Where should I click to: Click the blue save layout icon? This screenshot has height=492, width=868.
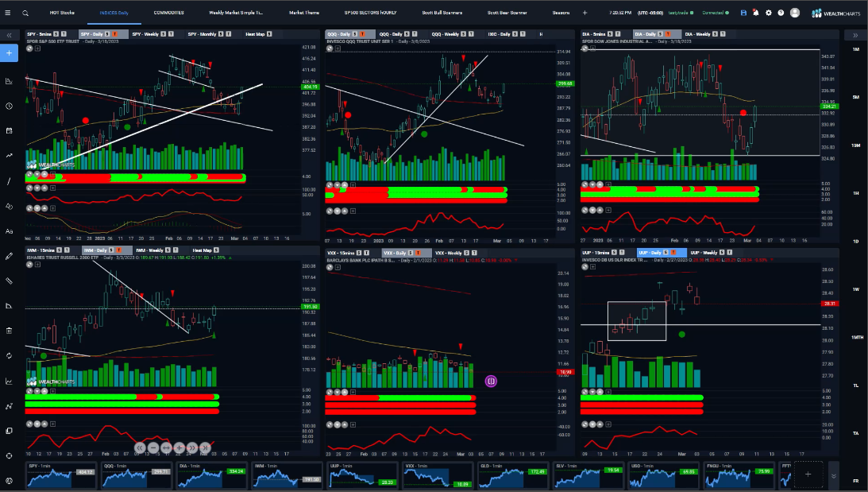tap(743, 13)
